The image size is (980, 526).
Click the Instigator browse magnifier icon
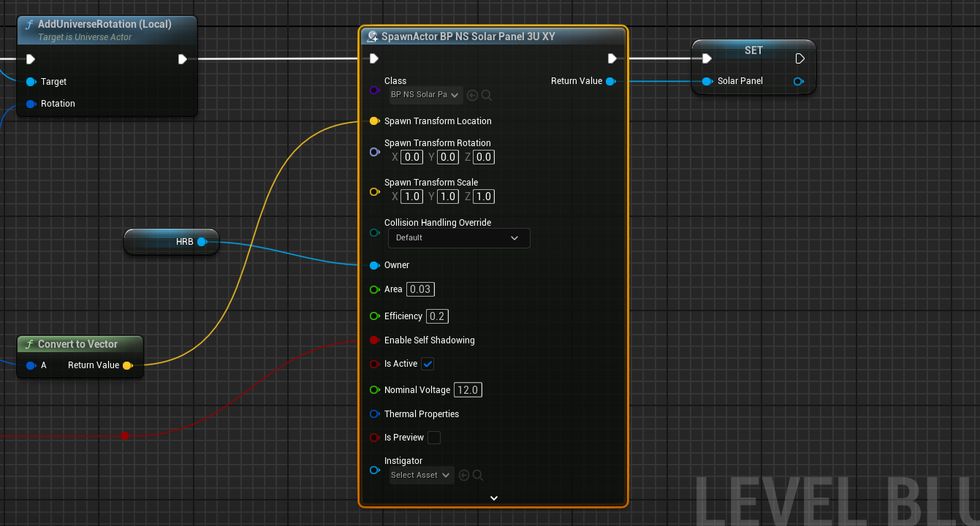[x=478, y=476]
